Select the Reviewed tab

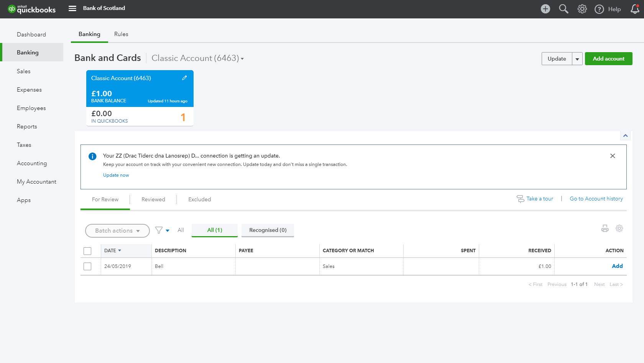pos(153,200)
